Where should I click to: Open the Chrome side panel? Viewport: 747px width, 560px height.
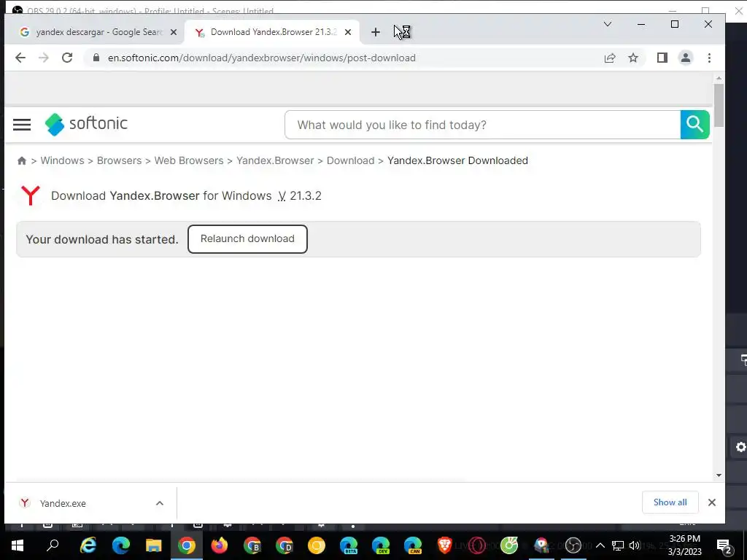662,58
